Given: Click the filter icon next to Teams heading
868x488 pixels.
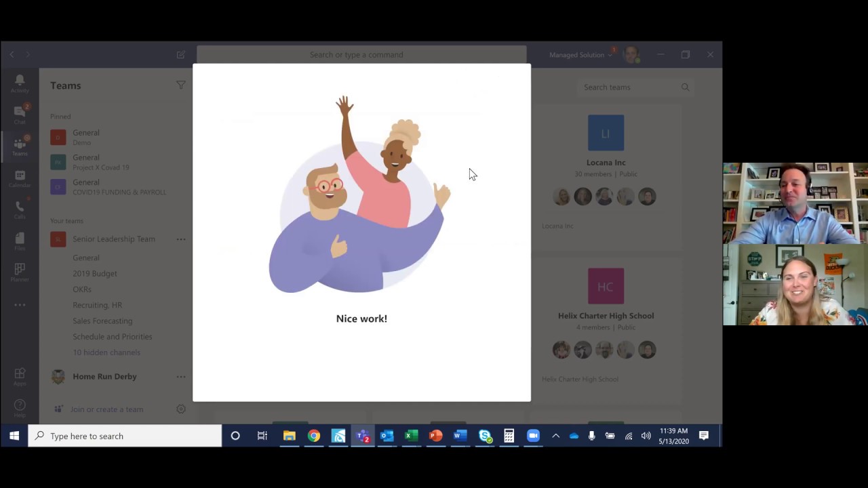Looking at the screenshot, I should [x=180, y=85].
